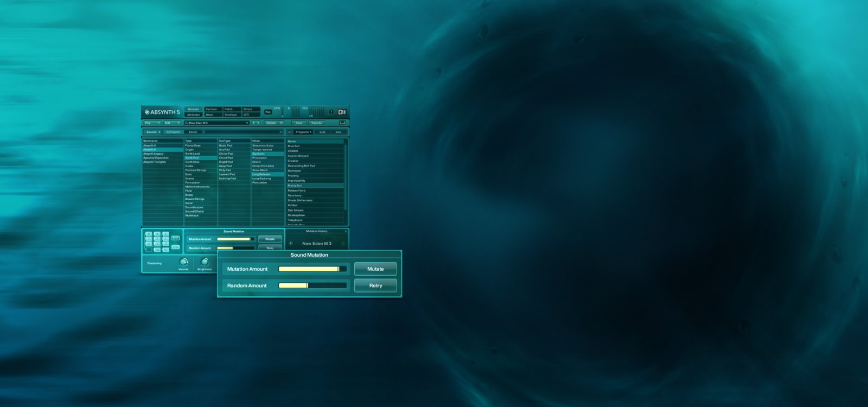Clear the search field with X icon
The image size is (868, 407).
[x=280, y=132]
